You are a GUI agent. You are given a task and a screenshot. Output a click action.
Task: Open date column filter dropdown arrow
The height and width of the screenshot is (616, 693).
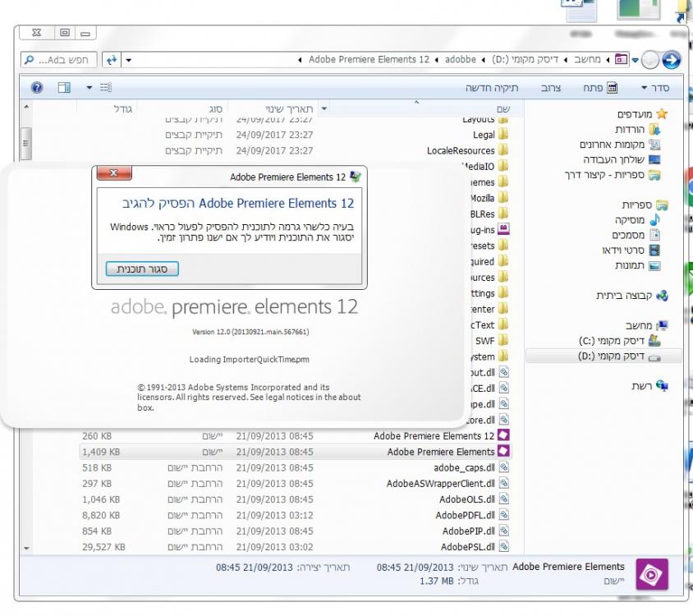tap(324, 108)
